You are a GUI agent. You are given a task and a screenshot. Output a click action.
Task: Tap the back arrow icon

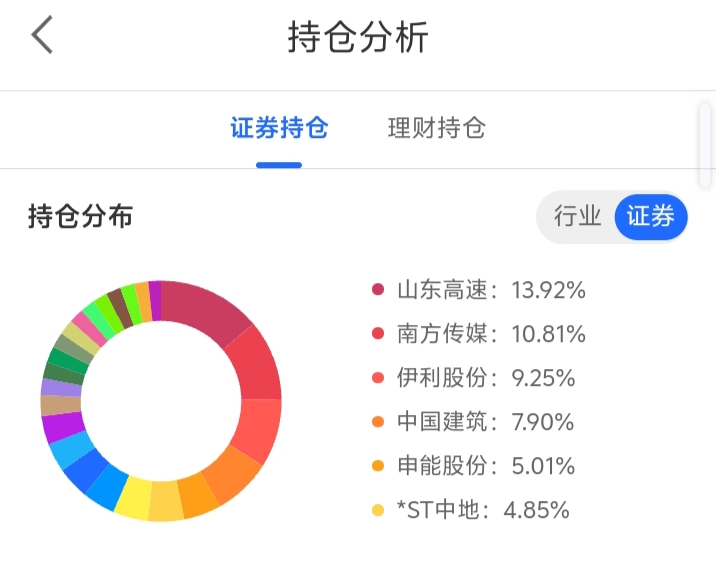pos(42,35)
